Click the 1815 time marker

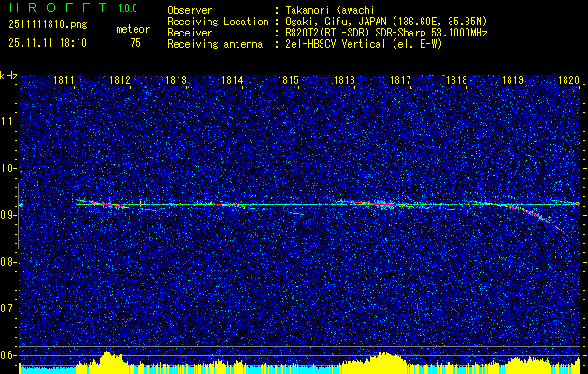(x=289, y=80)
